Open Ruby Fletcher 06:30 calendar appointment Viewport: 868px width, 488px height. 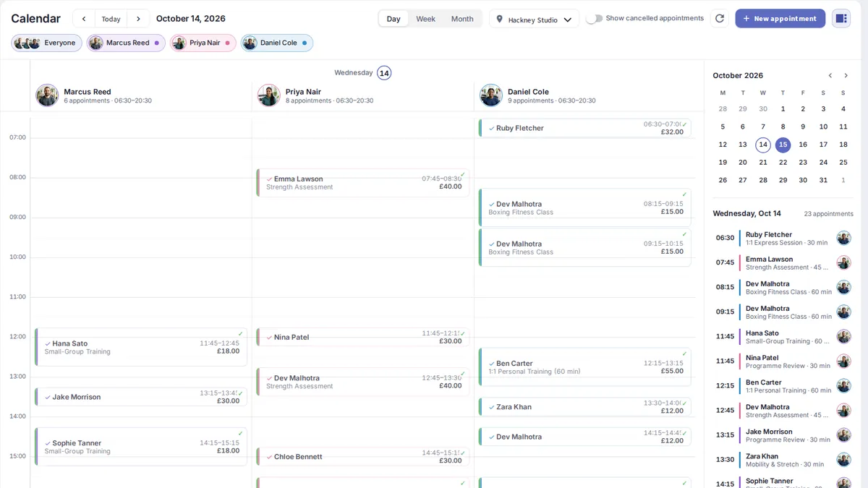[584, 128]
